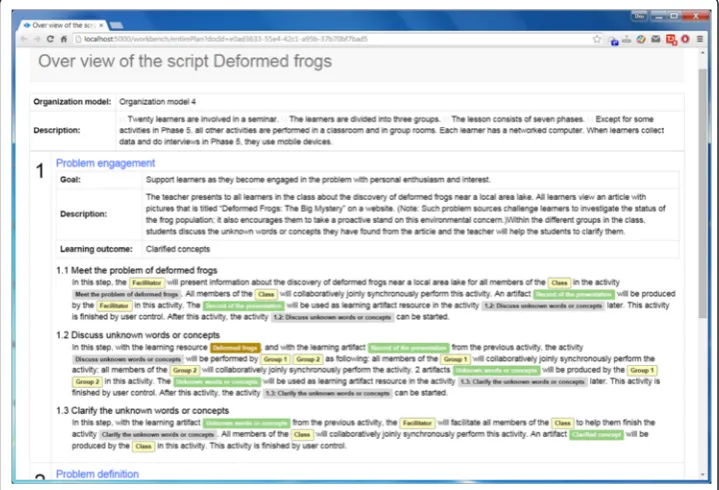Click Facilitator badge before 'will facilitate all members'
Image resolution: width=719 pixels, height=490 pixels.
click(417, 423)
